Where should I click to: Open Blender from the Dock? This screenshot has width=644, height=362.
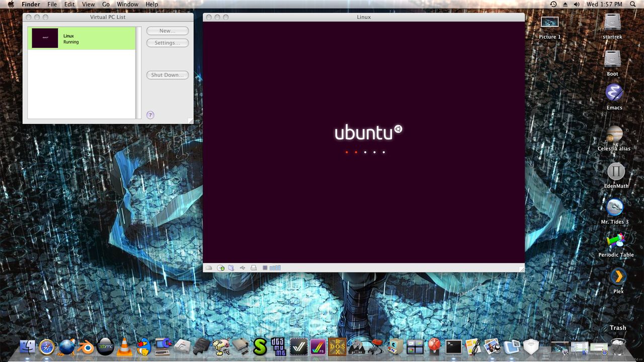click(86, 347)
